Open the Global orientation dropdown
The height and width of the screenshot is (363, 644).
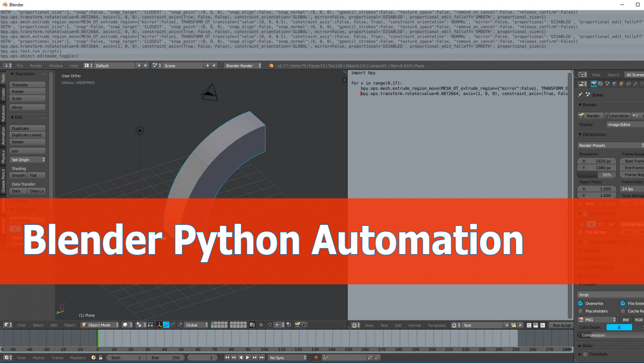click(196, 325)
